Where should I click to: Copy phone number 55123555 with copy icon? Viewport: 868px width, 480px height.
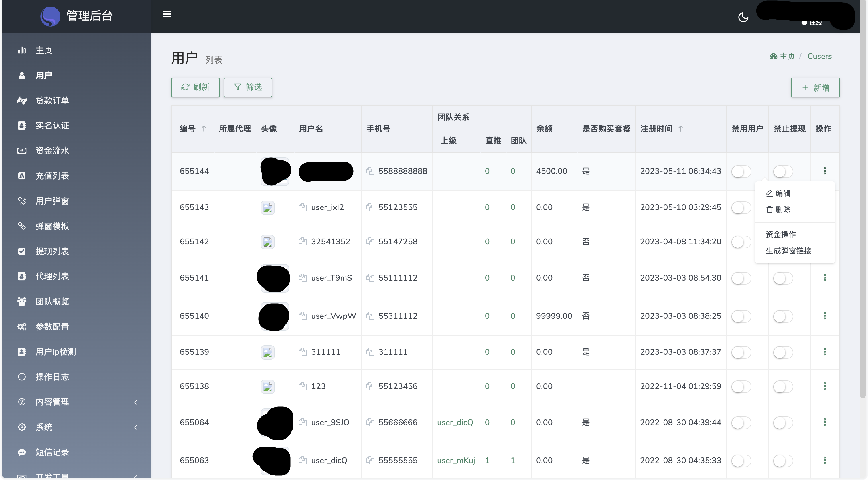[x=370, y=207]
